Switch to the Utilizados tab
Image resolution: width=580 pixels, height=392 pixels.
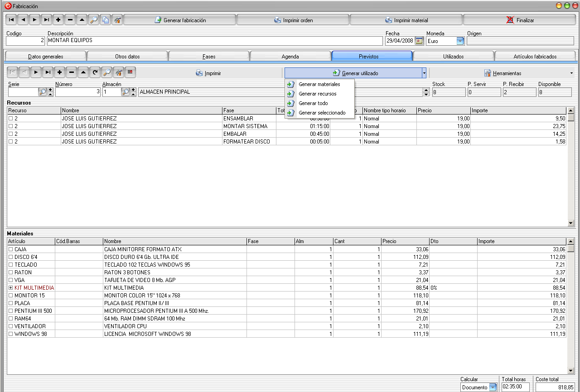pyautogui.click(x=453, y=56)
